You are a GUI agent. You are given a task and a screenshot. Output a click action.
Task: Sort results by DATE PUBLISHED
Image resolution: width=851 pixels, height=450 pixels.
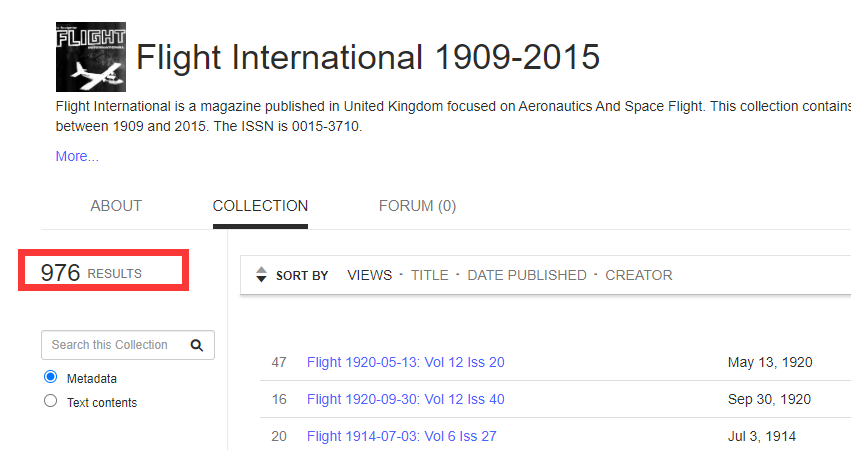tap(527, 275)
